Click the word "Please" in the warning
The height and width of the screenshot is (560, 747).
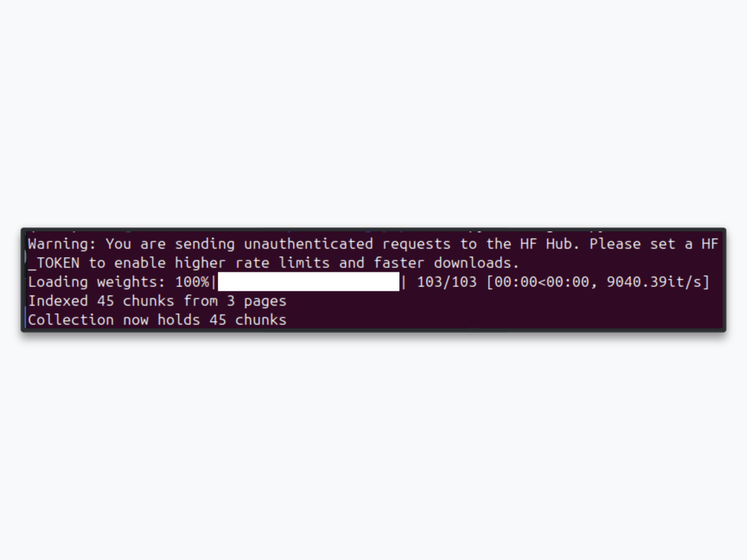615,244
